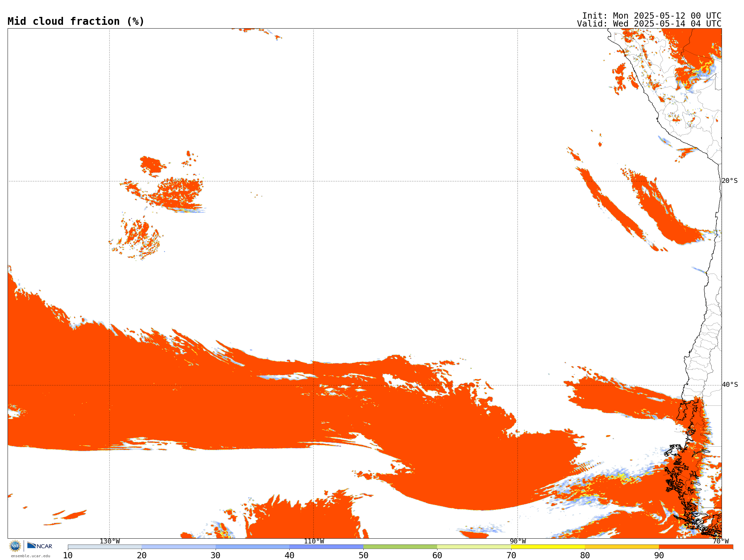Click the colorbar tick label 60
744x560 pixels.
click(x=437, y=556)
